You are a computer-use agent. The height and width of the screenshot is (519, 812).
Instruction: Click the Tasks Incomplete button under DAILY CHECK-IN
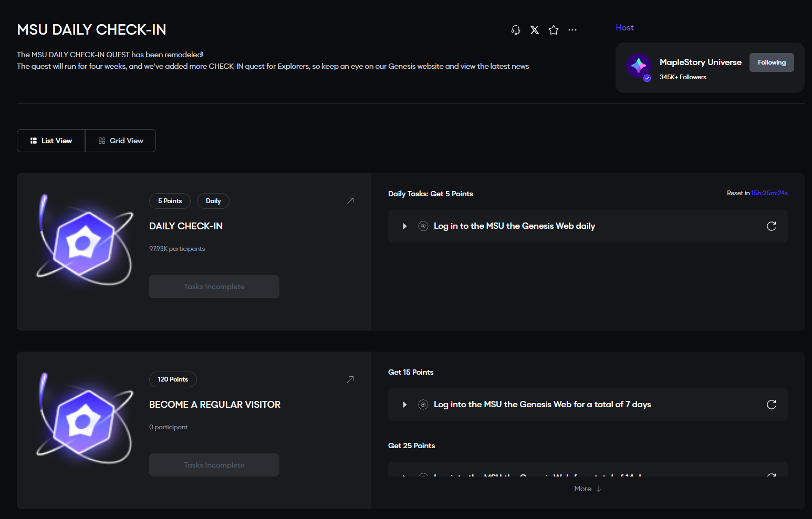click(214, 287)
